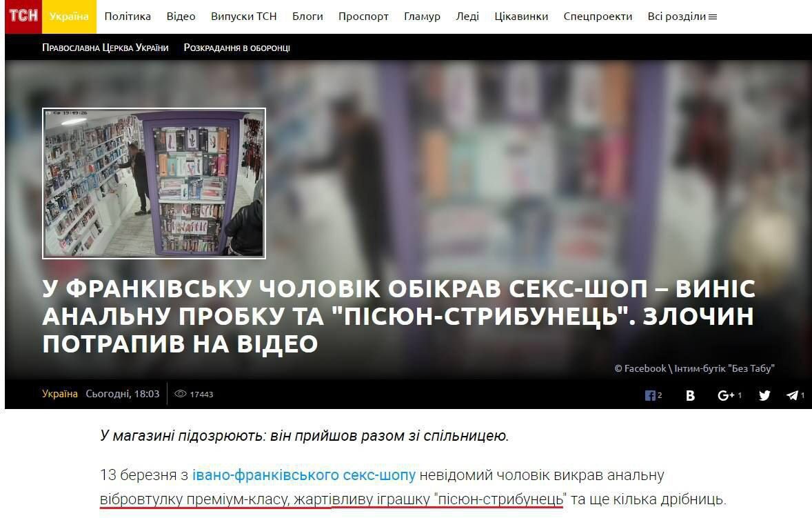Click the 'Україна' category label below headline
812x518 pixels.
[x=59, y=394]
